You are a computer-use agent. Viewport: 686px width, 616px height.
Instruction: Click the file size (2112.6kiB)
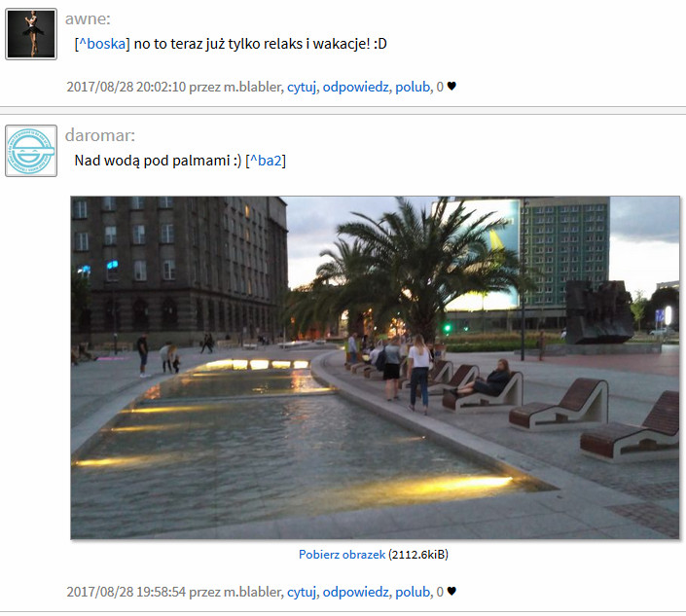pos(418,555)
